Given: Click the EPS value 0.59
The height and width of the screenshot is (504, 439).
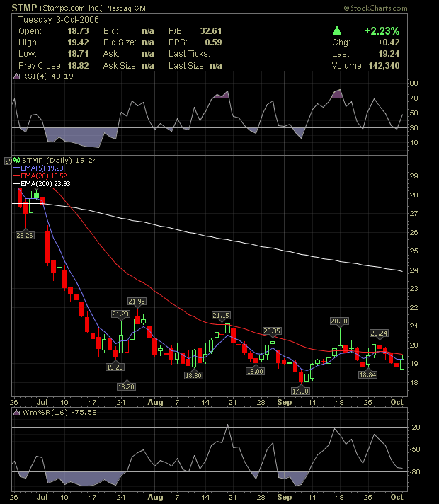Looking at the screenshot, I should tap(214, 42).
